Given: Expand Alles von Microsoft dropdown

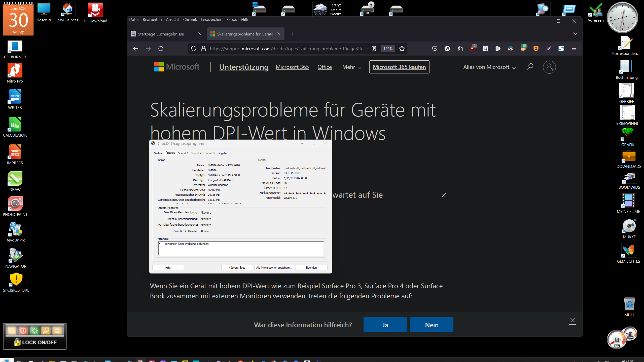Looking at the screenshot, I should click(x=489, y=67).
